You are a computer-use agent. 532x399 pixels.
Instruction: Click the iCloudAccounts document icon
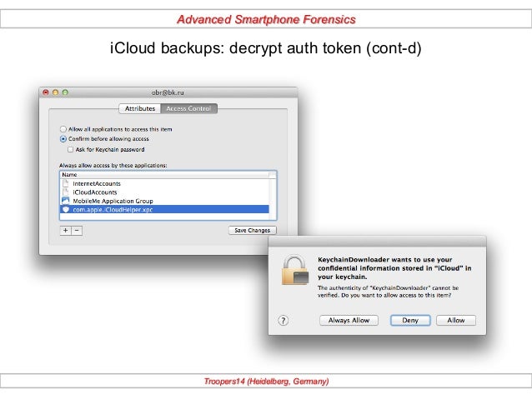pyautogui.click(x=66, y=192)
